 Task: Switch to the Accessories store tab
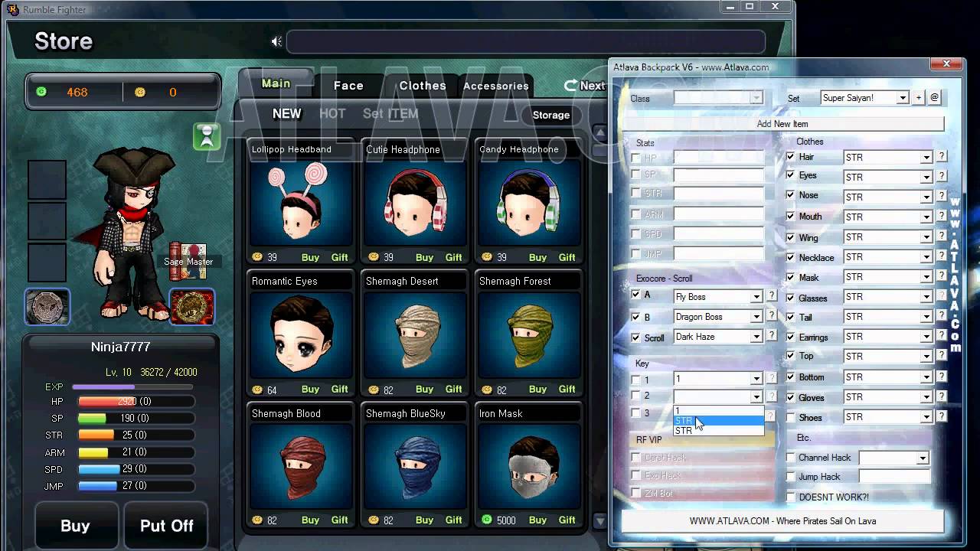point(496,86)
